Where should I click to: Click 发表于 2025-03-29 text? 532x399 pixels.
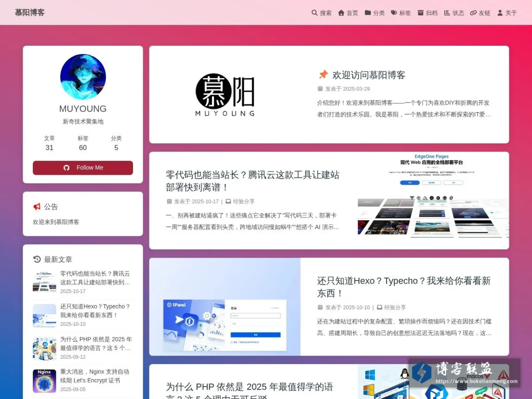348,89
